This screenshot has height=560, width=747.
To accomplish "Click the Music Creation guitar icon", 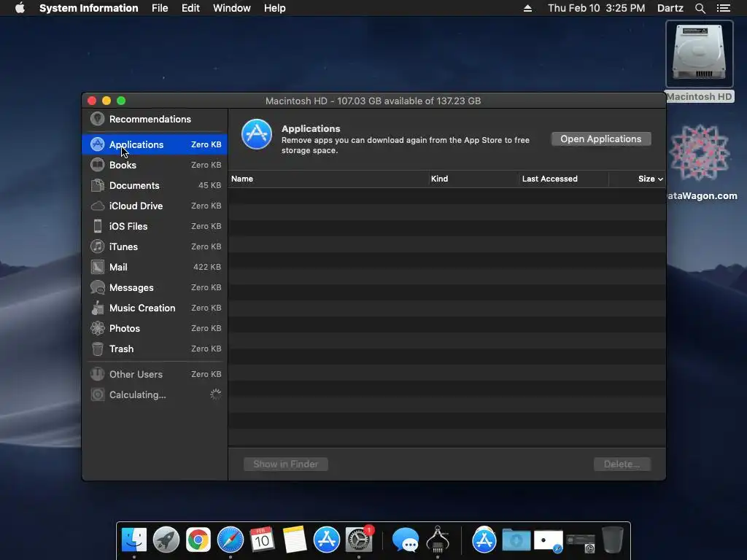I will pyautogui.click(x=97, y=308).
